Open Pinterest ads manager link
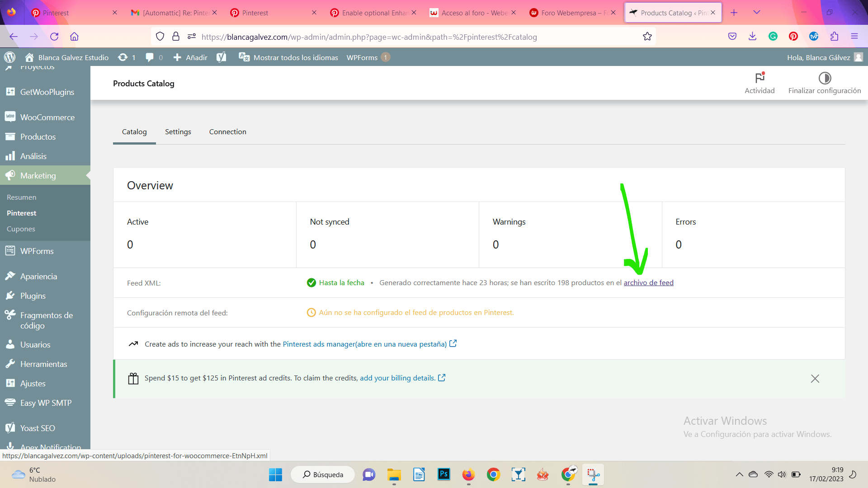This screenshot has width=868, height=488. coord(369,344)
